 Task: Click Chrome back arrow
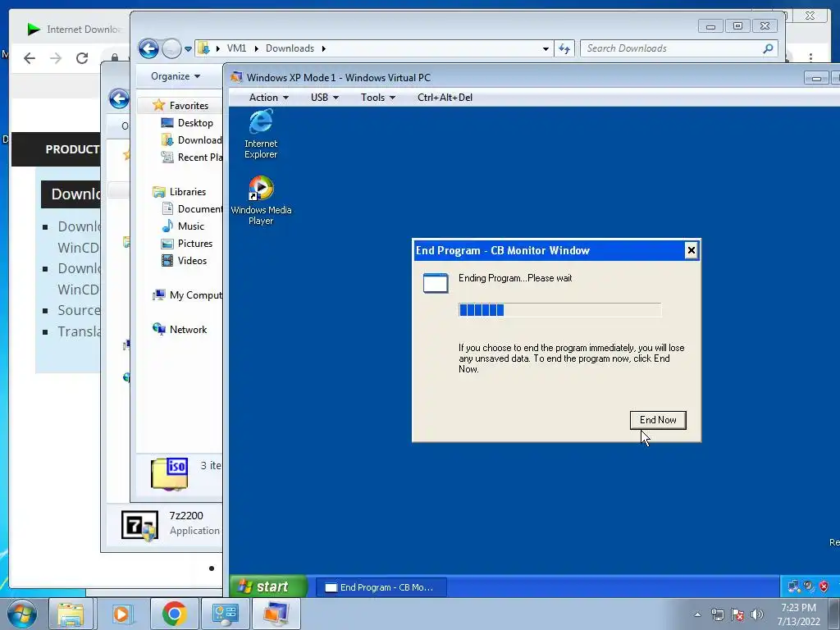30,58
